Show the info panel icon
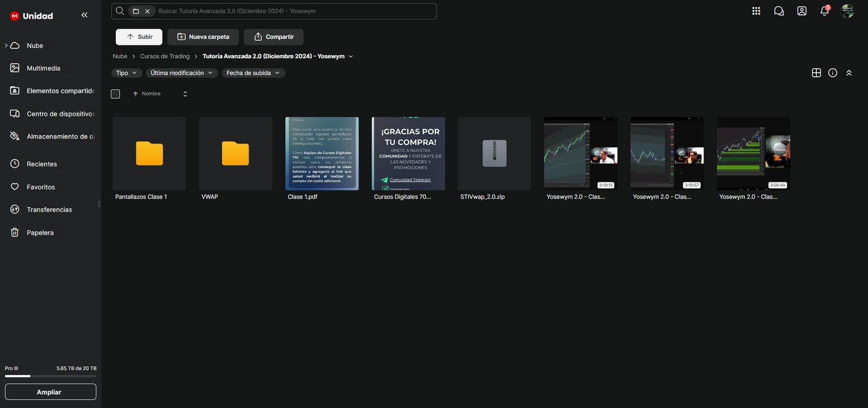Screen dimensions: 868x408 (833, 73)
